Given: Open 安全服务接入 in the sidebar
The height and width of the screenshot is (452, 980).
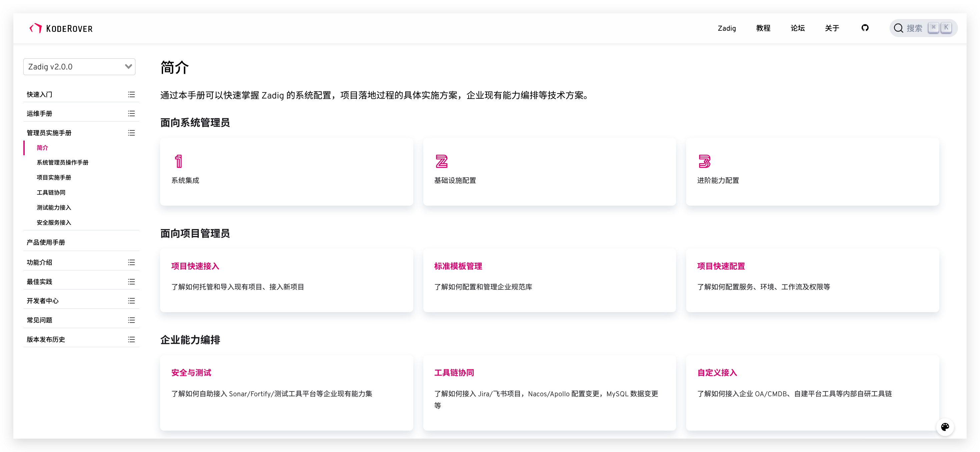Looking at the screenshot, I should [x=54, y=223].
